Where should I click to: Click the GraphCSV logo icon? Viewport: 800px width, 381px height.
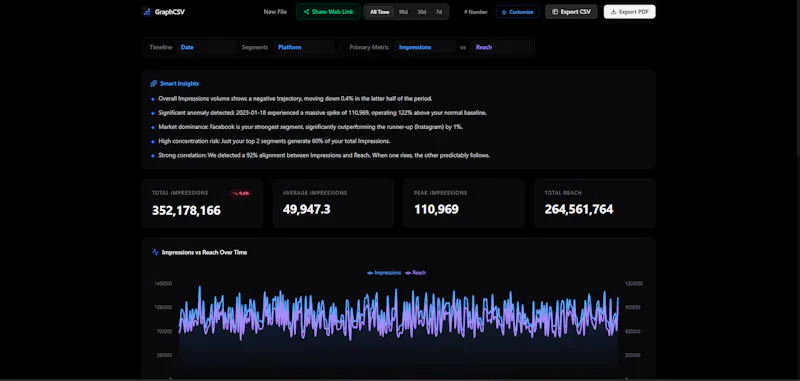click(x=146, y=12)
